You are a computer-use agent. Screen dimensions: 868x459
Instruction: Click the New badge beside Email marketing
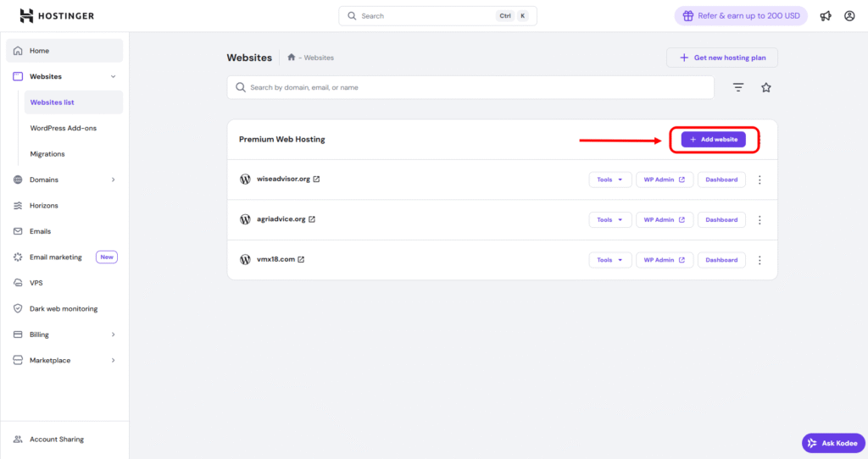point(106,257)
